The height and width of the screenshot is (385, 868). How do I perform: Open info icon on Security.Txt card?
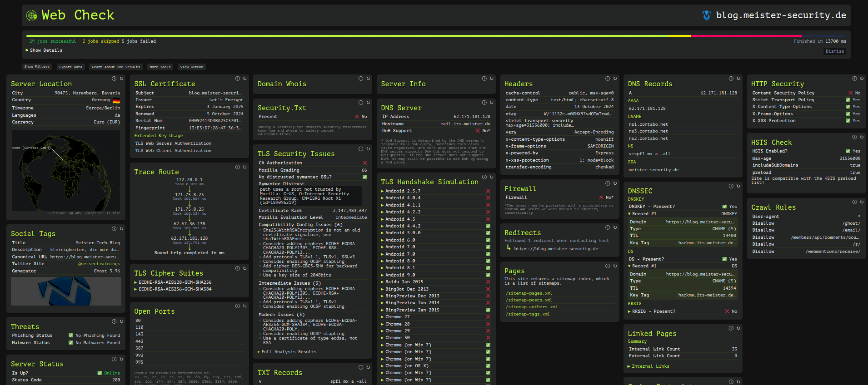point(361,103)
